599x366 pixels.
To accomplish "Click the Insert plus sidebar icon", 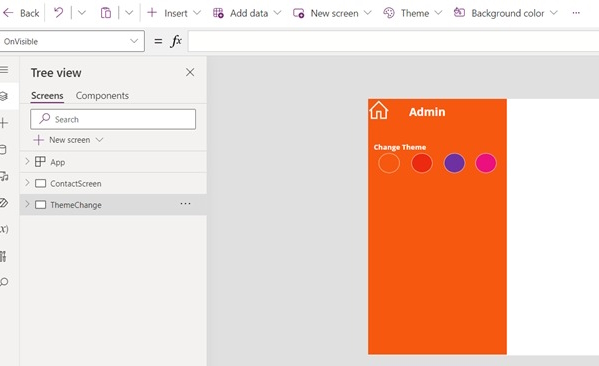I will (x=4, y=123).
